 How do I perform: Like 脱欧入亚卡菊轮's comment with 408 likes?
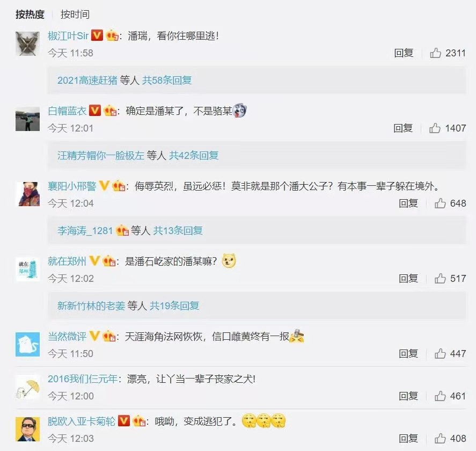440,438
